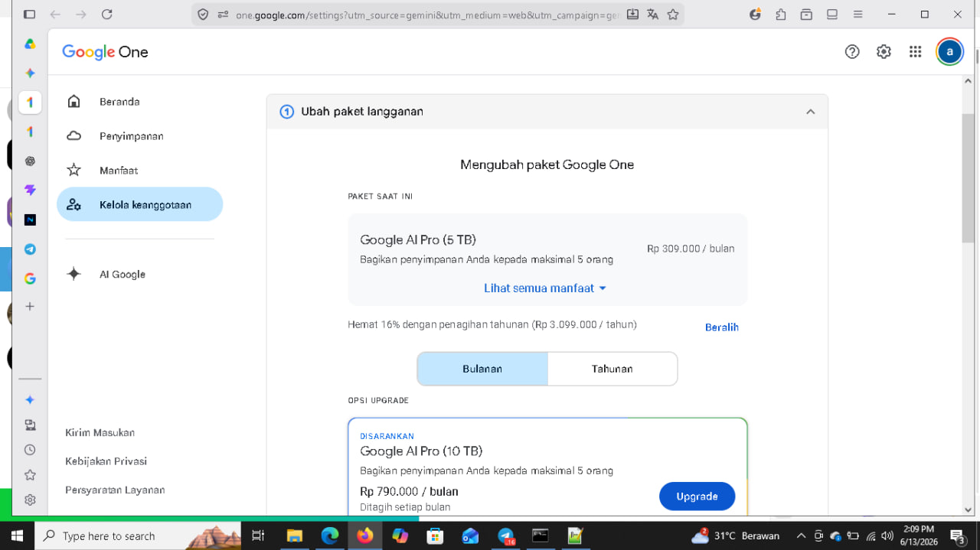Reload the current page

[x=107, y=15]
